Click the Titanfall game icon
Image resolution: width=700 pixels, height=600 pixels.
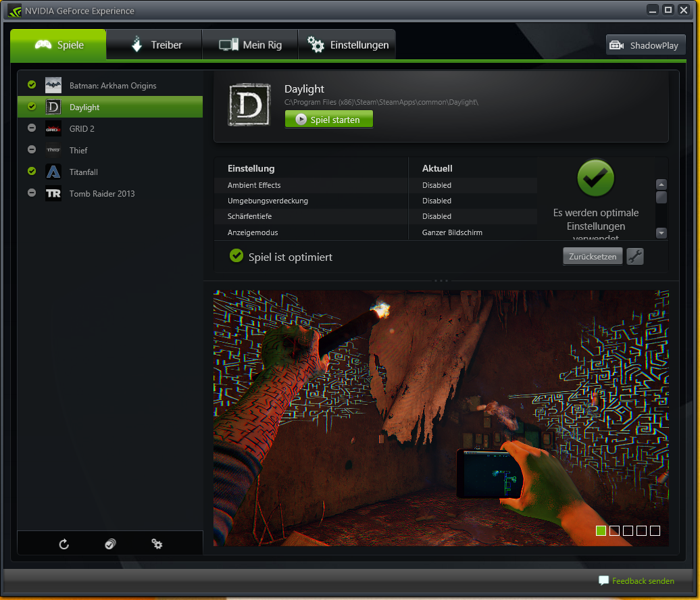[53, 172]
